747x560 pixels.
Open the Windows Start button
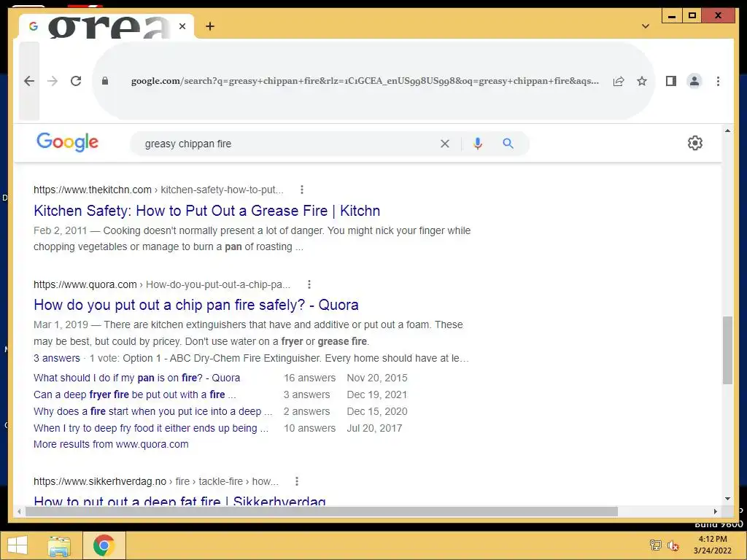[x=18, y=545]
